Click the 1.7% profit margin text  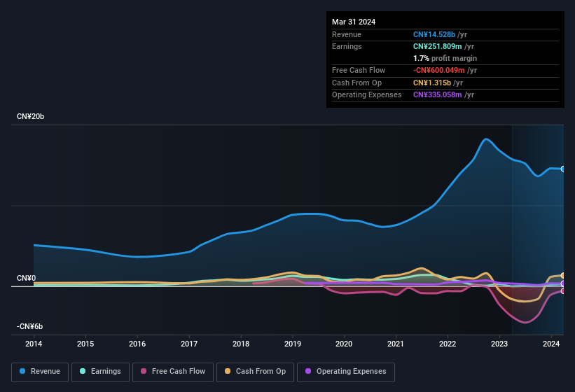click(445, 58)
